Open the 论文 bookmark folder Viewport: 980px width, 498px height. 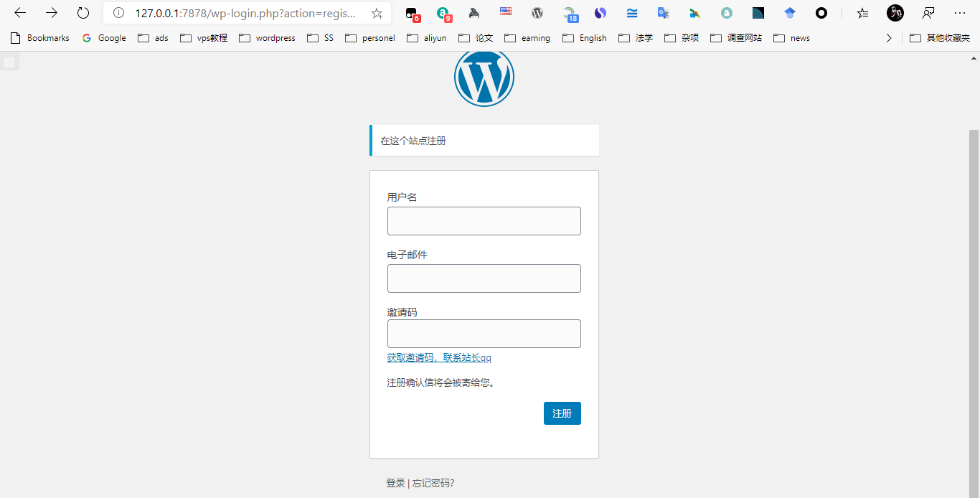coord(476,38)
